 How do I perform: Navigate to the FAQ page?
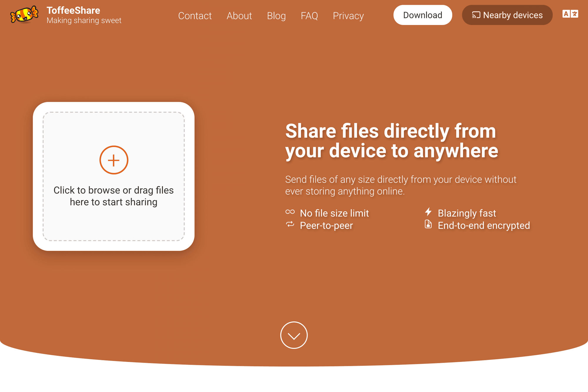(309, 16)
